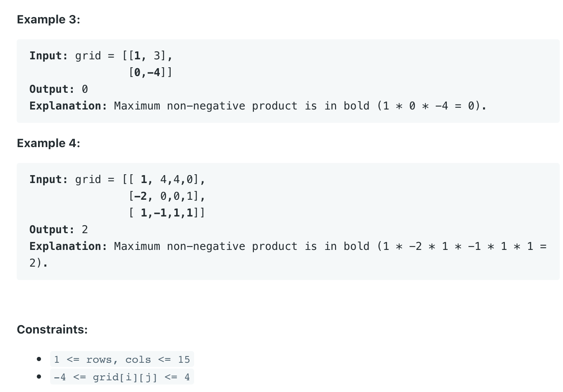The width and height of the screenshot is (563, 392).
Task: Click the Example 3 Explanation label
Action: [69, 106]
